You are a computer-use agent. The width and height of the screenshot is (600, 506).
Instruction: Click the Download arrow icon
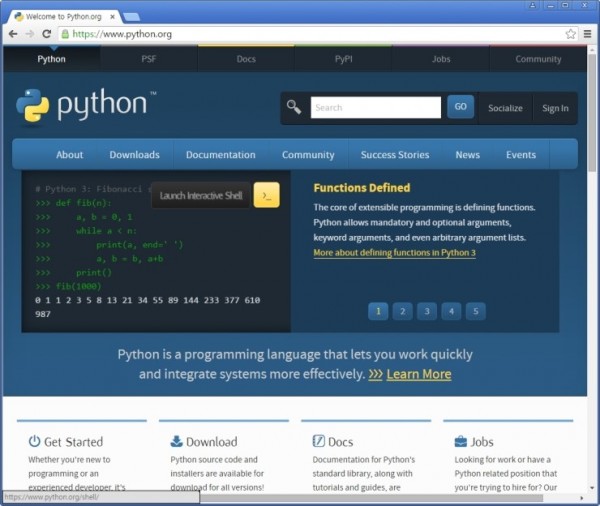click(x=176, y=441)
